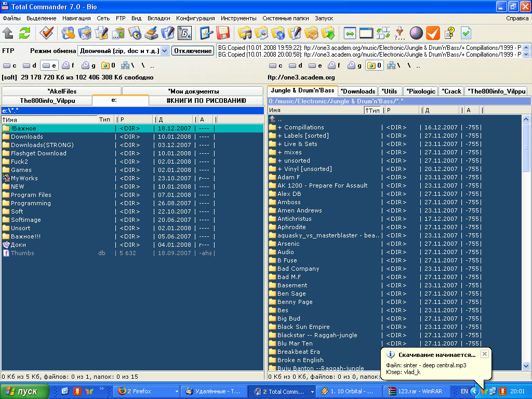The height and width of the screenshot is (399, 532).
Task: Select drive d in left panel
Action: pos(31,65)
